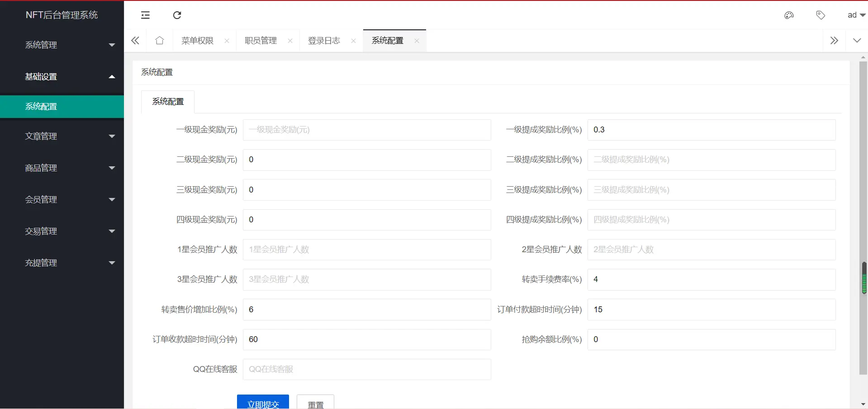Click the home icon in the tab bar
Image resolution: width=868 pixels, height=409 pixels.
click(x=159, y=40)
